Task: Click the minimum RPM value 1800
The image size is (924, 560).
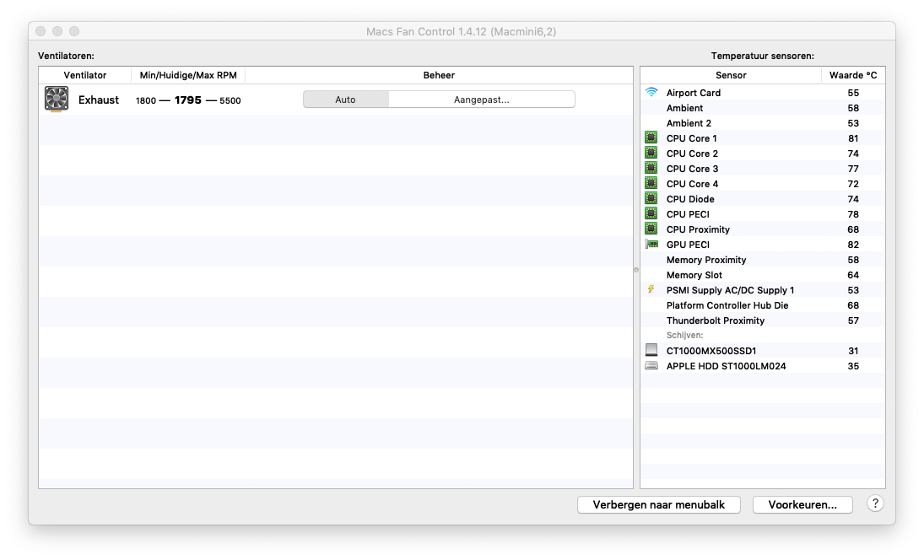Action: pos(145,100)
